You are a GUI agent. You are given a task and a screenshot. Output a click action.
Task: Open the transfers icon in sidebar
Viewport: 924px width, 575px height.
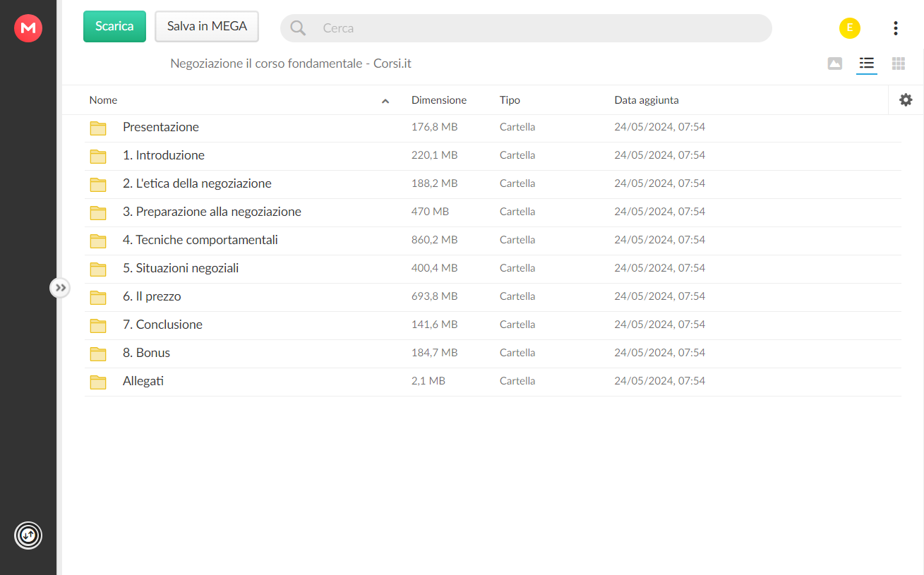point(28,535)
